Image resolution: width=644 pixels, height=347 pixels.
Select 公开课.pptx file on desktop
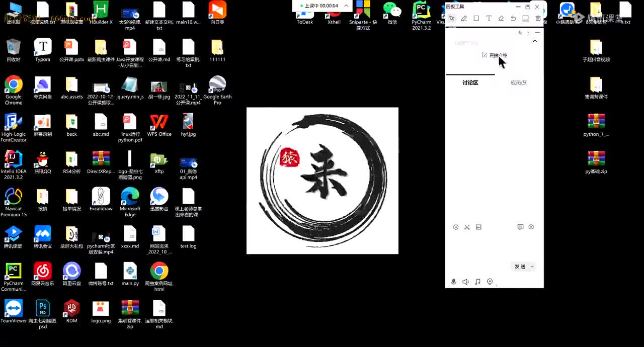(71, 50)
